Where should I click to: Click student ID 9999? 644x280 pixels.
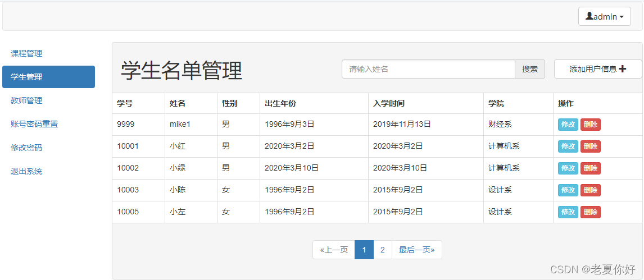pyautogui.click(x=126, y=124)
